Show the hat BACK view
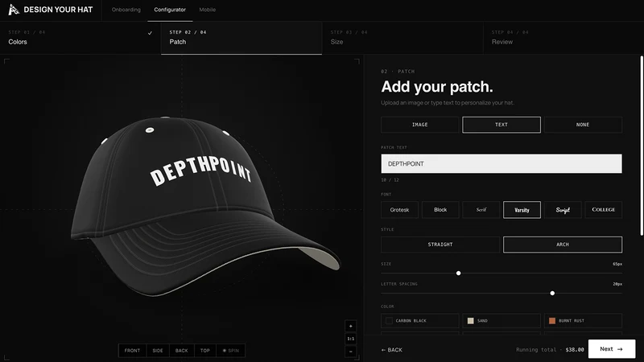 (182, 351)
